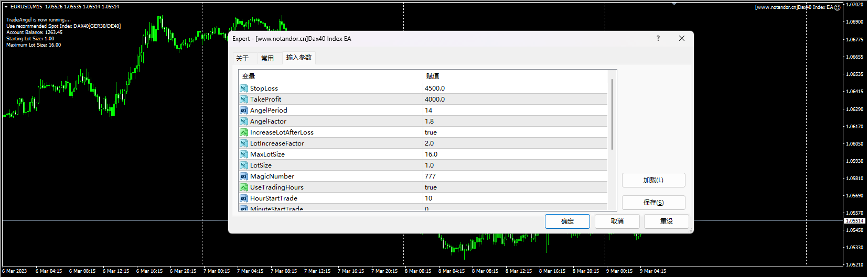Click the current price label 1.05514
The height and width of the screenshot is (278, 868).
[x=854, y=221]
